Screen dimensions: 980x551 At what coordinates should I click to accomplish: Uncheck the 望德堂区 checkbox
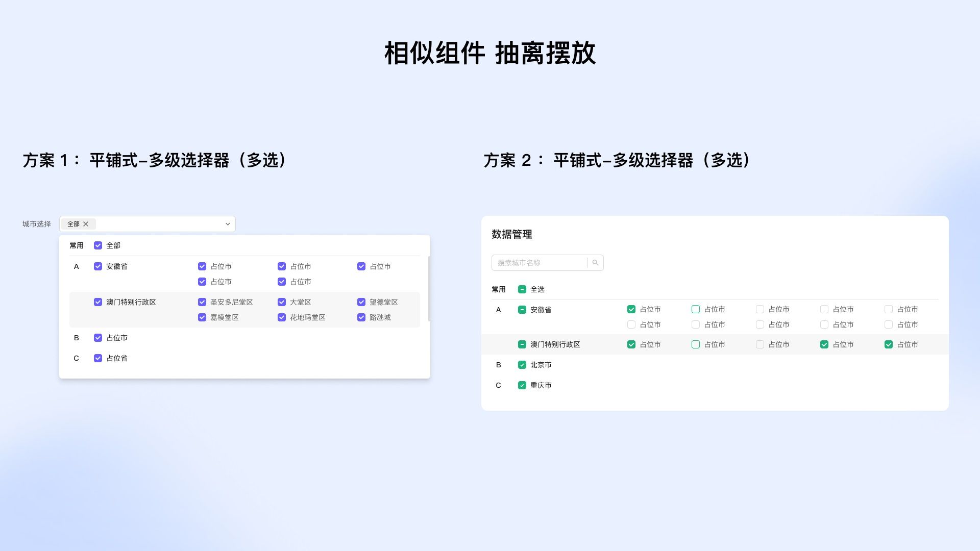tap(361, 302)
